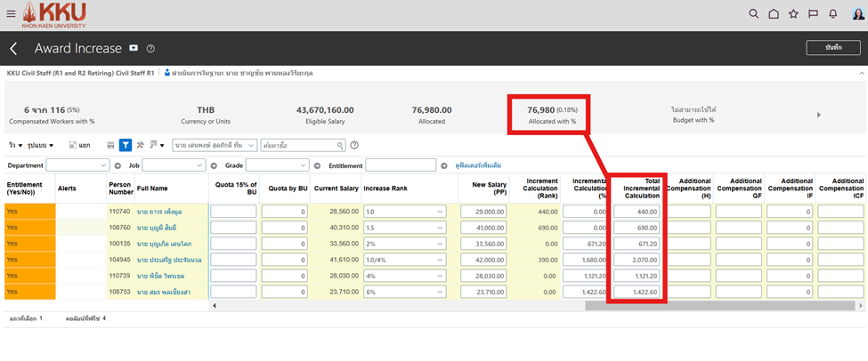Open the Watchlist flag icon
The image size is (868, 361).
tap(813, 14)
